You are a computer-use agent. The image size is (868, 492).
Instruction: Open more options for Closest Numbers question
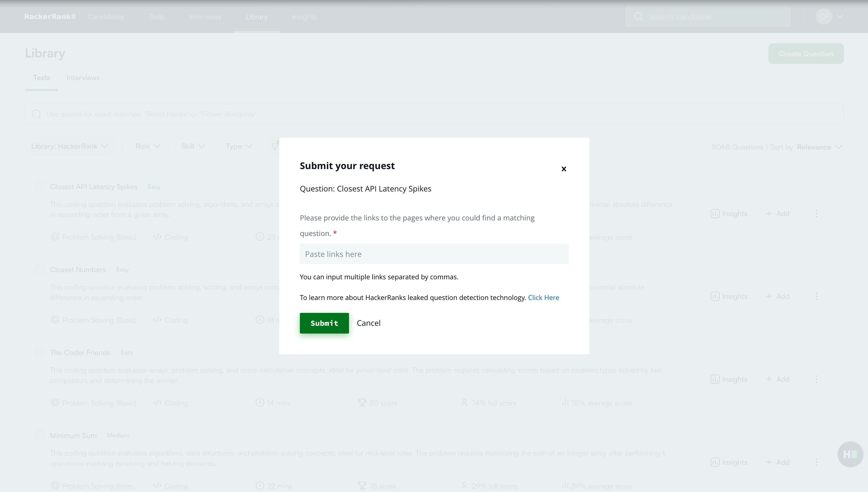point(816,296)
